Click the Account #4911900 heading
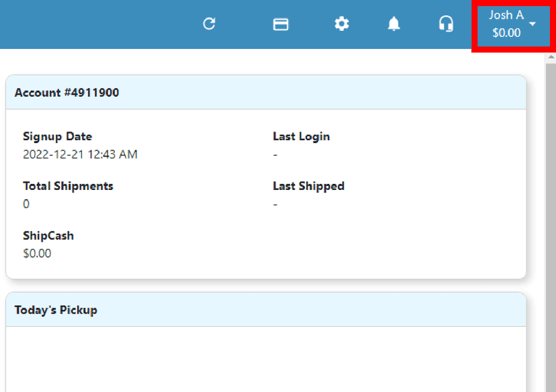This screenshot has height=392, width=556. coord(66,93)
